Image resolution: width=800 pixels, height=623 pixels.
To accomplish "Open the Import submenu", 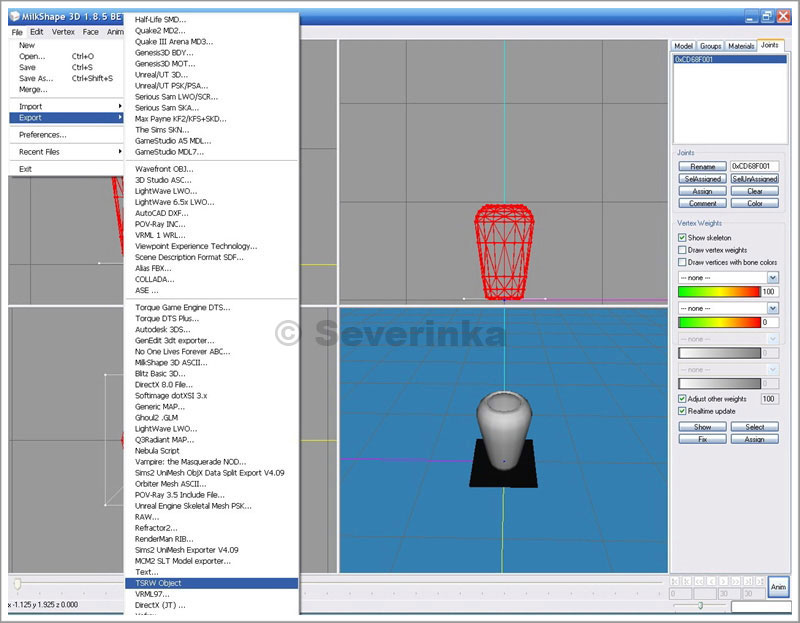I will tap(31, 106).
